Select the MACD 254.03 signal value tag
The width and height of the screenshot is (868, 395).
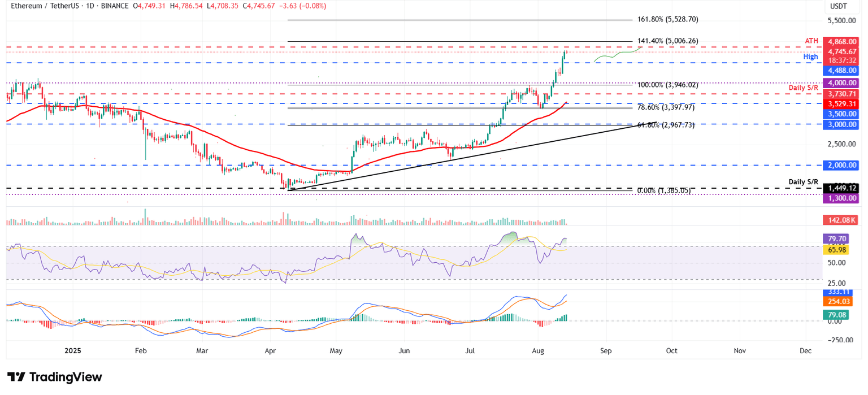[x=838, y=302]
